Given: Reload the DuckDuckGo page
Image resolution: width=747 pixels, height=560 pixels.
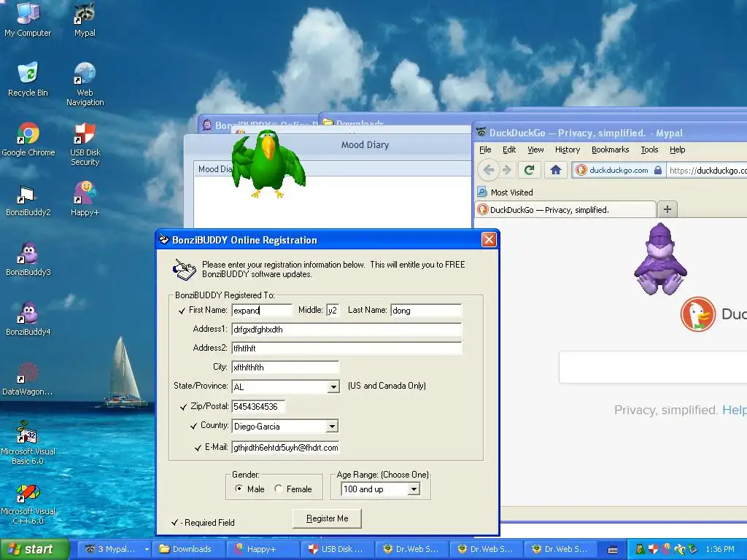Looking at the screenshot, I should click(x=529, y=169).
